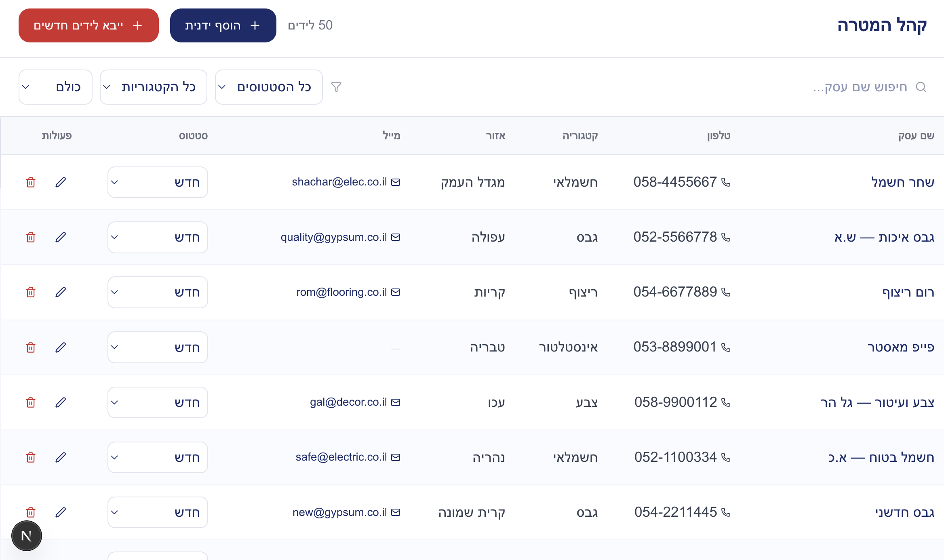
Task: Edit the גבס איכות lead row
Action: [x=61, y=237]
